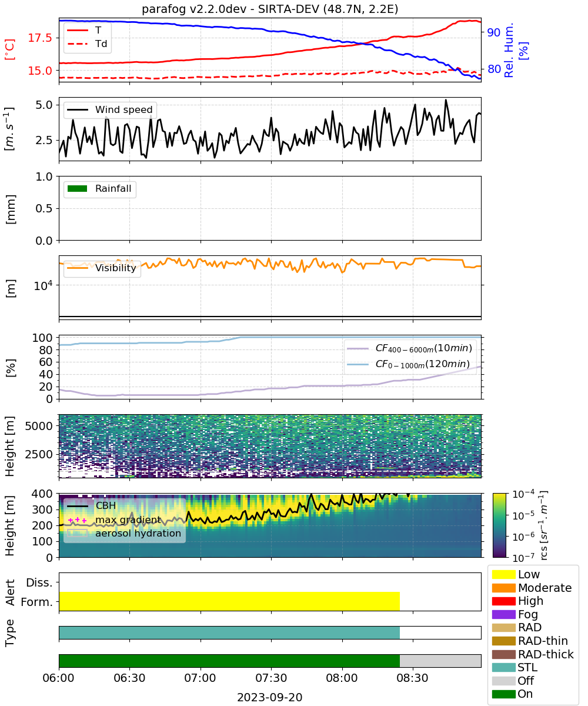Click the red High legend swatch

(x=503, y=601)
